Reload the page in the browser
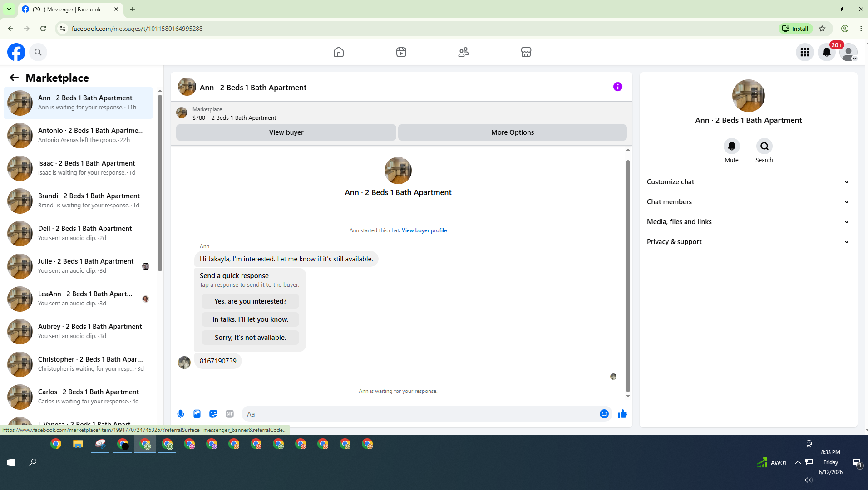The width and height of the screenshot is (868, 490). pyautogui.click(x=43, y=29)
